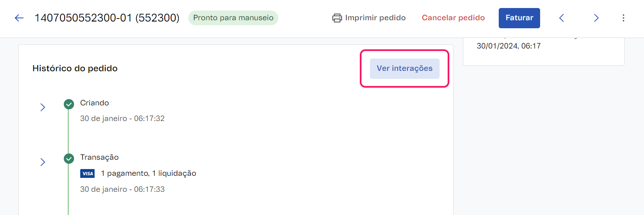Click the printer icon
Screen dimensions: 644x215
coord(337,18)
